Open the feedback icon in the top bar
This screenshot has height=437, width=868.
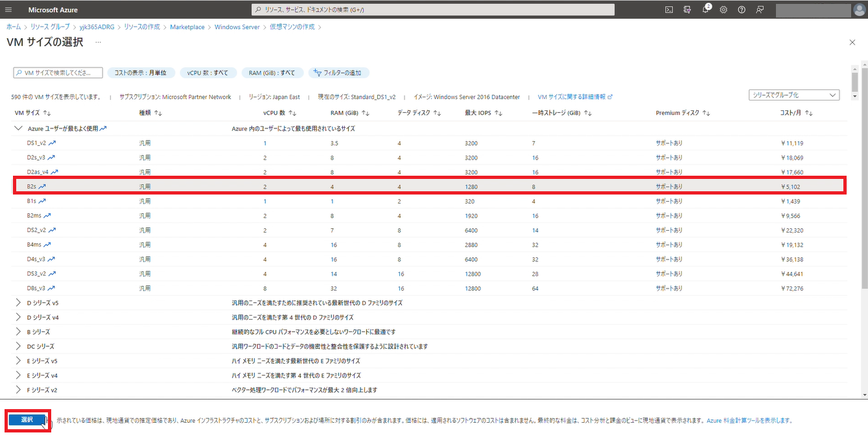click(x=760, y=10)
